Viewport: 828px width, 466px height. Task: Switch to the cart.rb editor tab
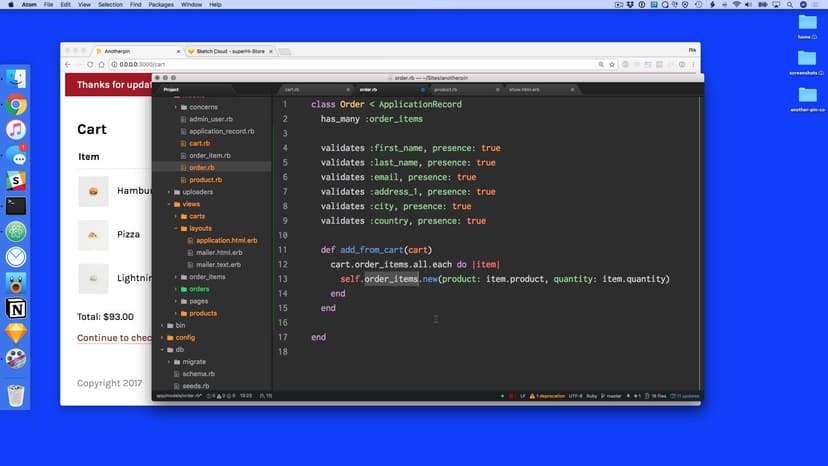tap(293, 89)
